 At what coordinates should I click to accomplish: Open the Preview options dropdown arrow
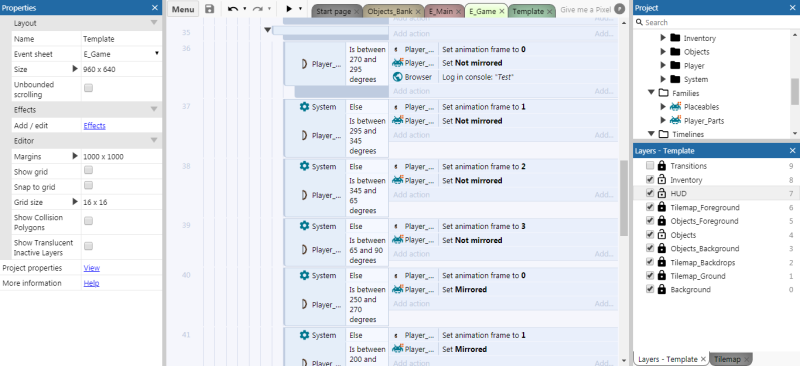coord(300,9)
